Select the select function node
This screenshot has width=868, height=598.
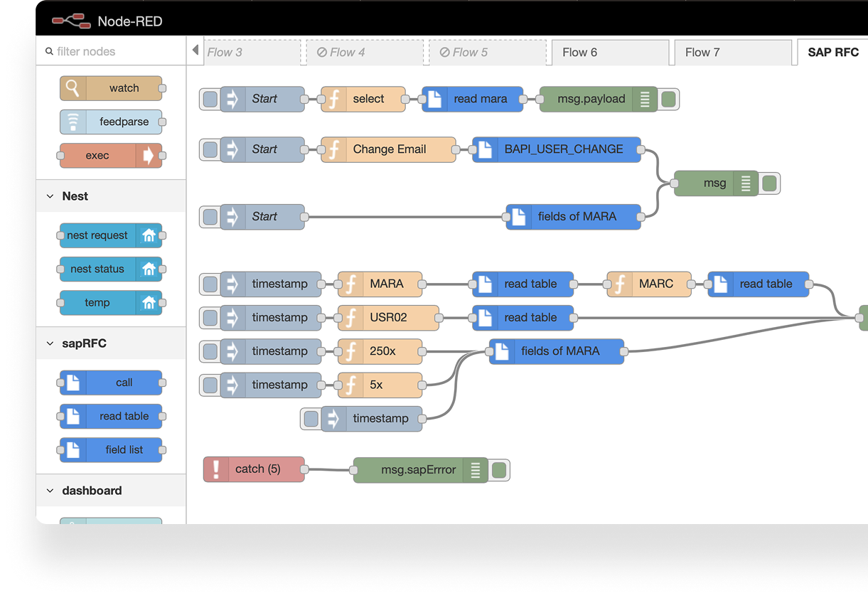pos(363,99)
